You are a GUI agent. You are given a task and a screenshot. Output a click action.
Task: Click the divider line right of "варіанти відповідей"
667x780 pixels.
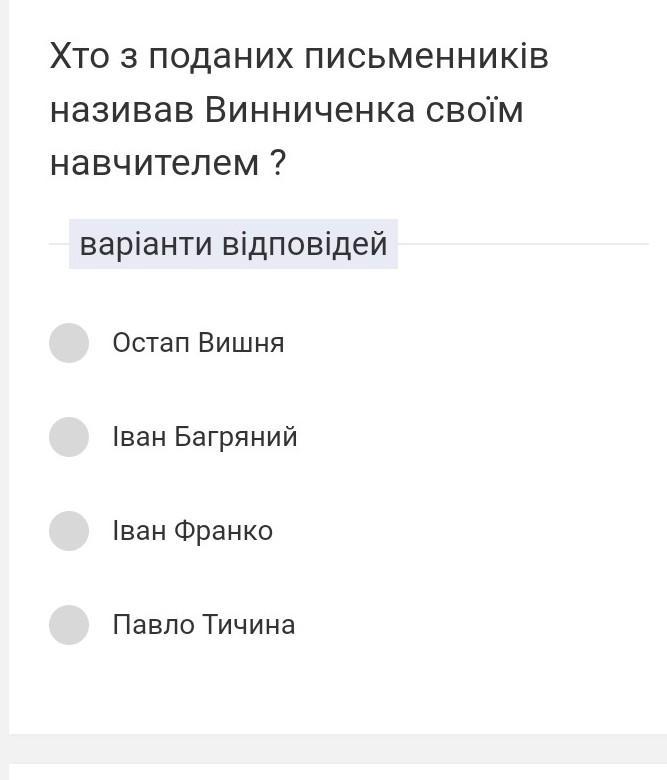520,244
